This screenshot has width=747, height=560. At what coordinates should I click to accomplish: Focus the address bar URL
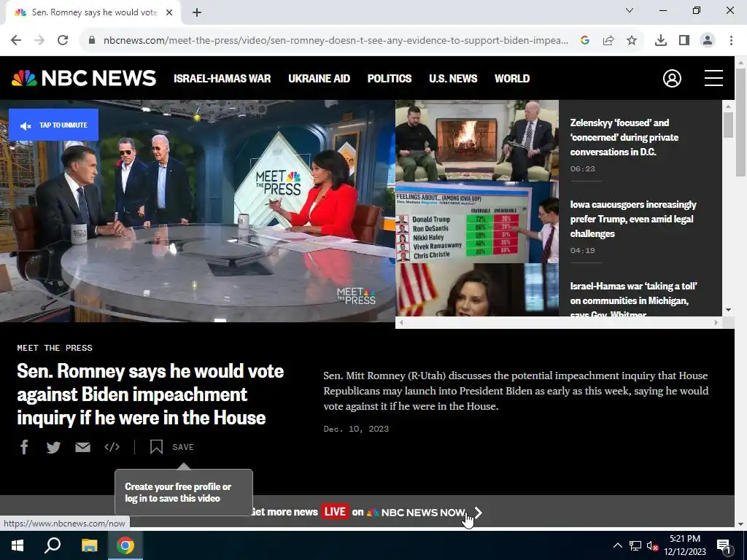tap(336, 41)
